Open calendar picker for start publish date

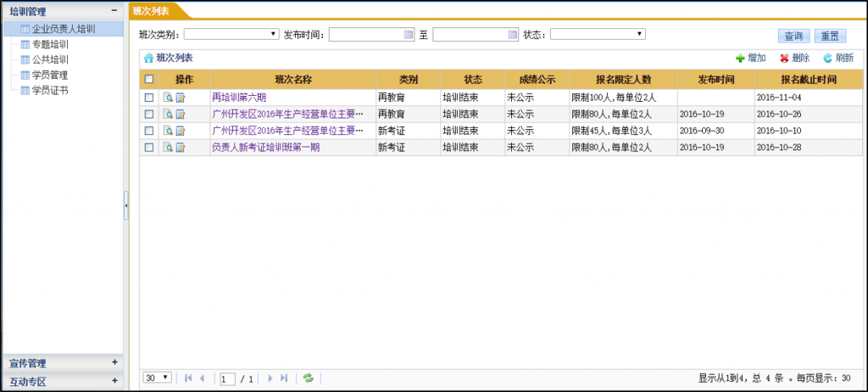point(409,35)
